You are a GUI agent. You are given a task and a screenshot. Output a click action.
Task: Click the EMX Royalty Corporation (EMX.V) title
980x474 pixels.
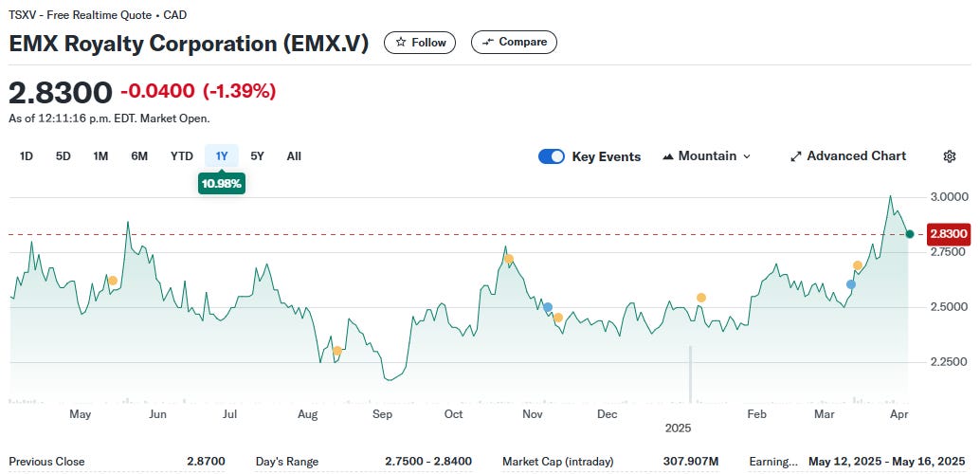pyautogui.click(x=188, y=44)
